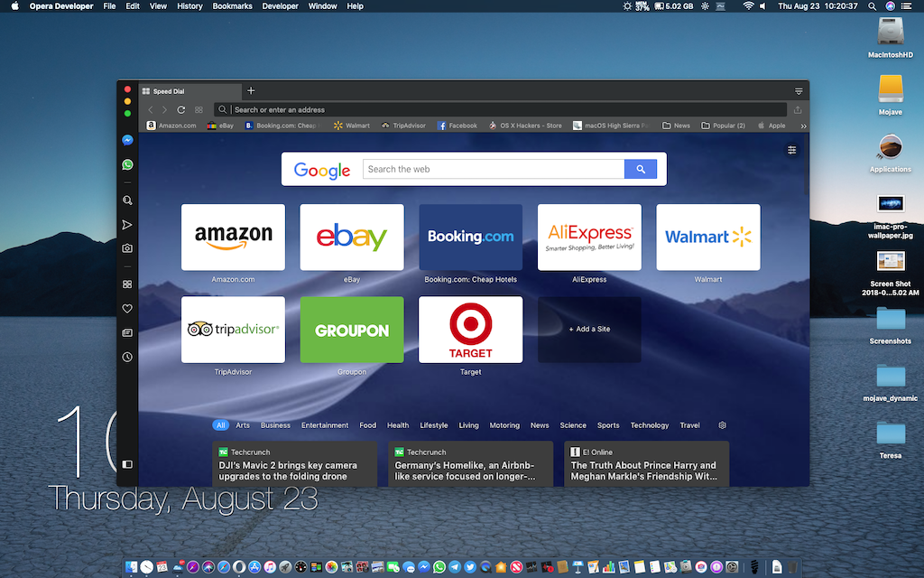Open Speed Dial grid icon in sidebar
The height and width of the screenshot is (578, 924).
click(x=127, y=284)
